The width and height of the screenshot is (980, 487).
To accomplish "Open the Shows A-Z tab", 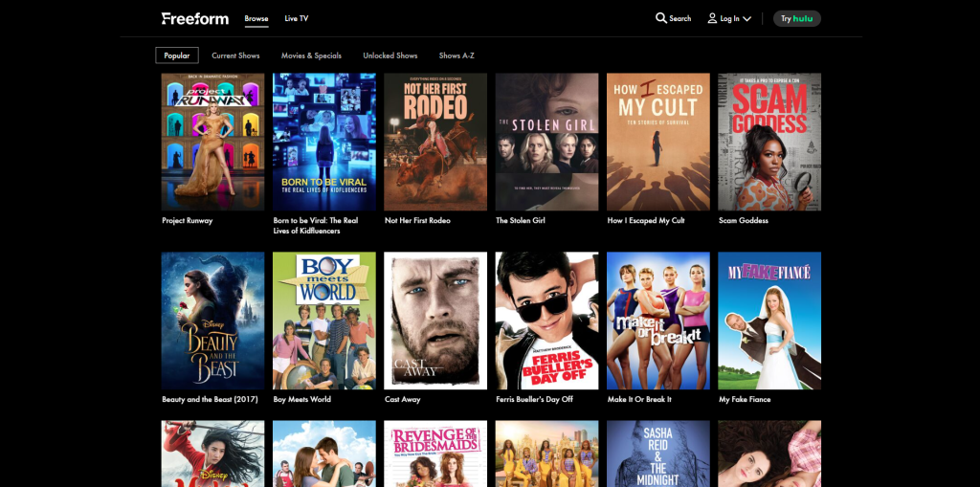I will (457, 55).
